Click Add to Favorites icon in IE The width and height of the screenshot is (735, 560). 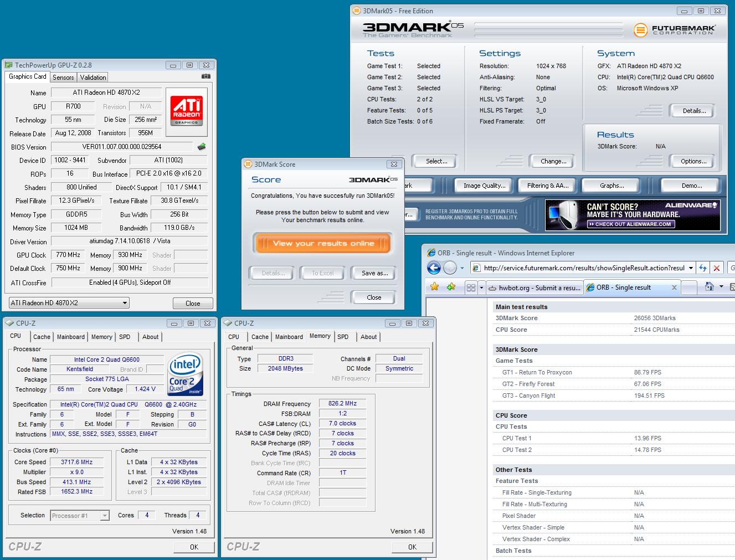451,287
